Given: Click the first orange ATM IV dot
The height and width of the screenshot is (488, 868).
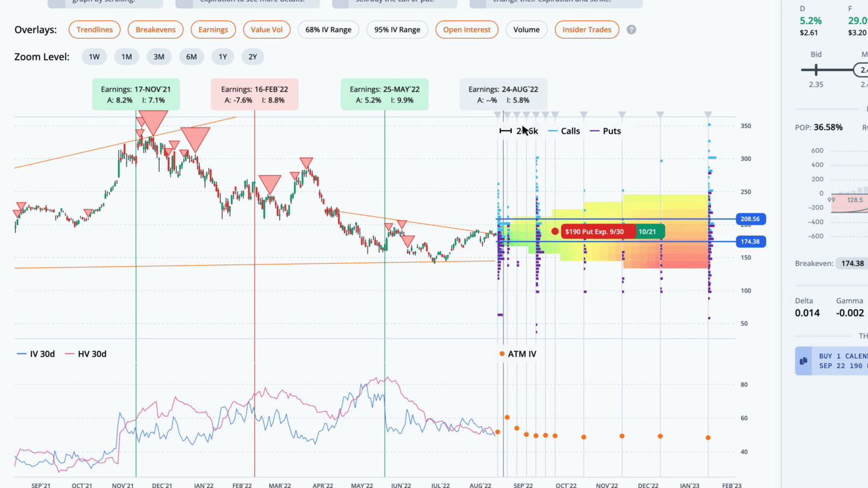Looking at the screenshot, I should click(x=497, y=432).
